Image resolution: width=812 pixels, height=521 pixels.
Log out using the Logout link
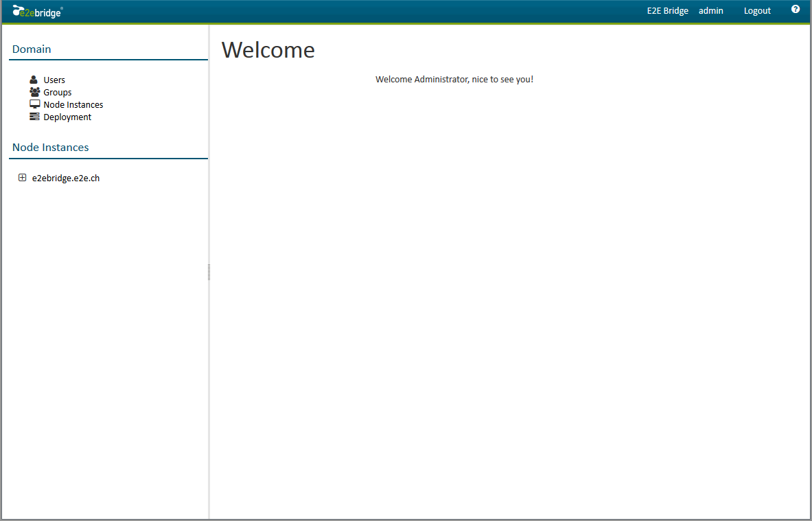pos(757,10)
